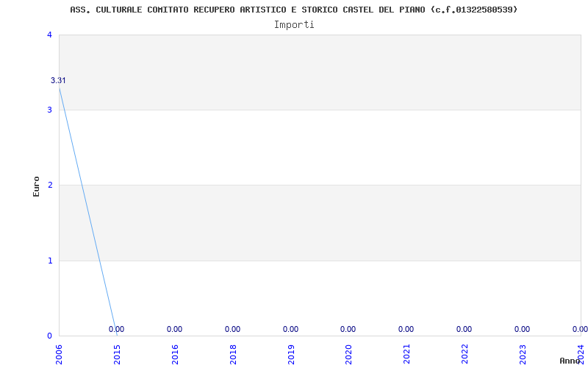Click the 2019 year label
This screenshot has width=588, height=368.
(291, 354)
